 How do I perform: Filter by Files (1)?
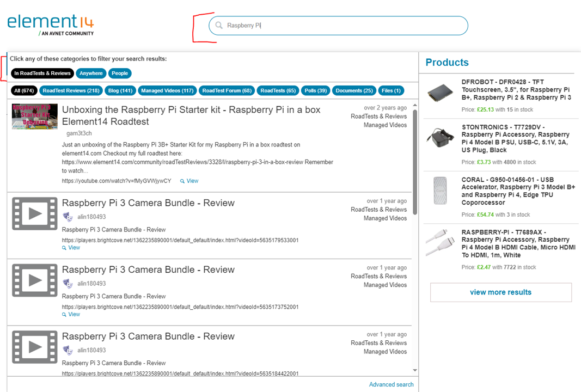[391, 90]
